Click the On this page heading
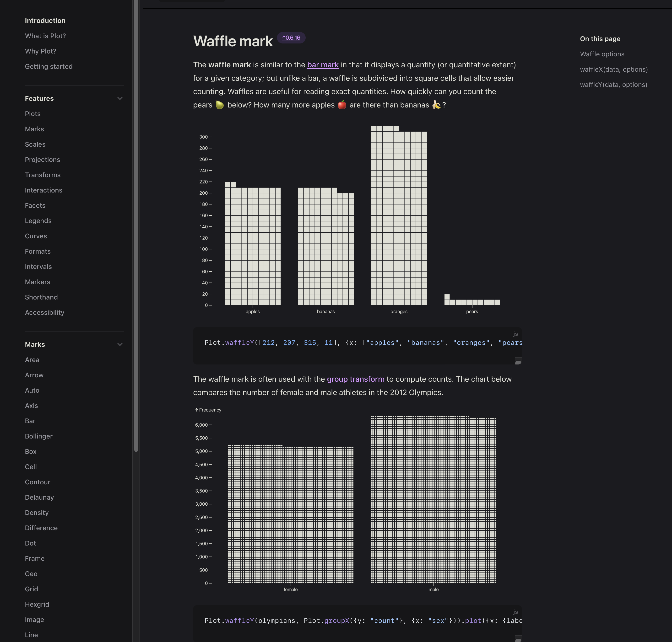Screen dimensions: 672x642 (x=600, y=39)
